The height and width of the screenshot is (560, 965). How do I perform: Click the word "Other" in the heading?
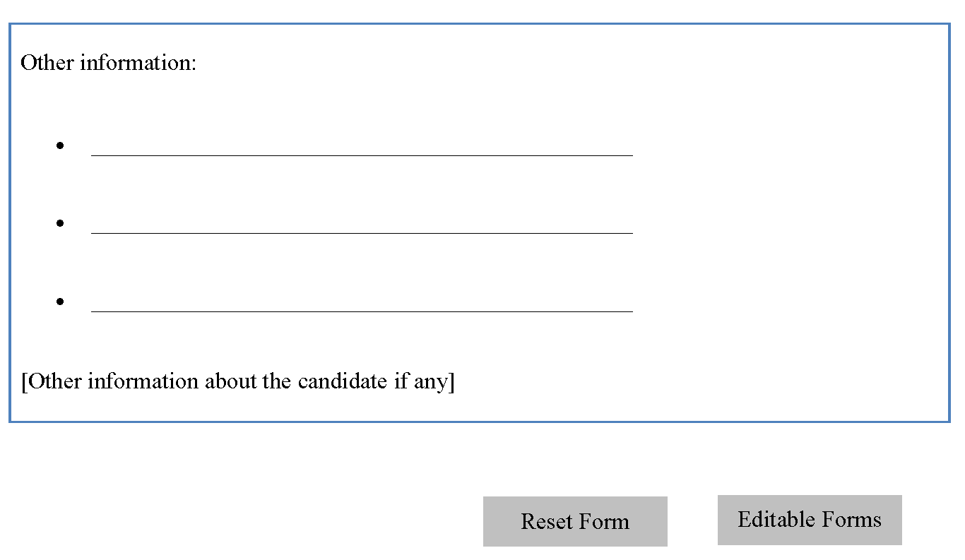click(47, 62)
